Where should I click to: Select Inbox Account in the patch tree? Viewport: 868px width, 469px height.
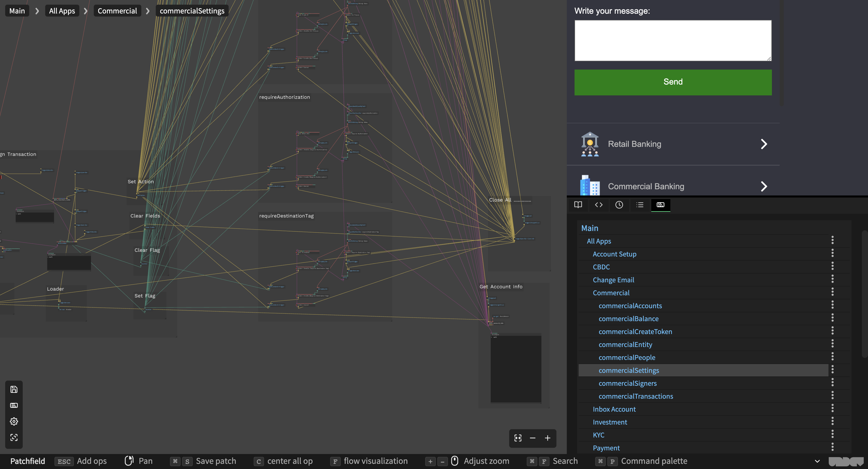coord(614,409)
